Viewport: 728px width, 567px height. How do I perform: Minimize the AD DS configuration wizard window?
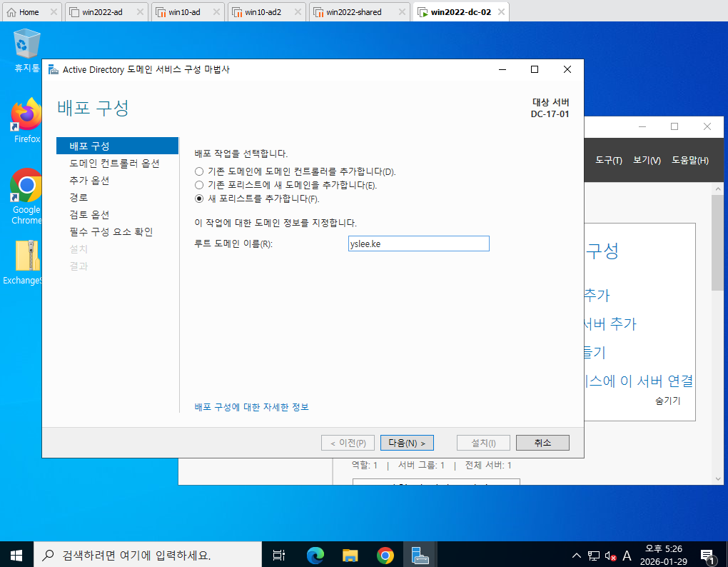(502, 70)
